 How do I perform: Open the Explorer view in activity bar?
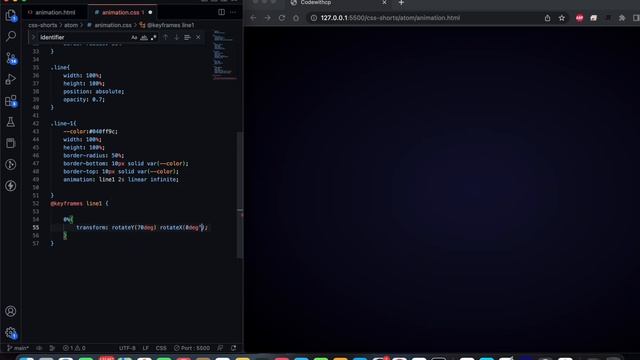click(11, 16)
